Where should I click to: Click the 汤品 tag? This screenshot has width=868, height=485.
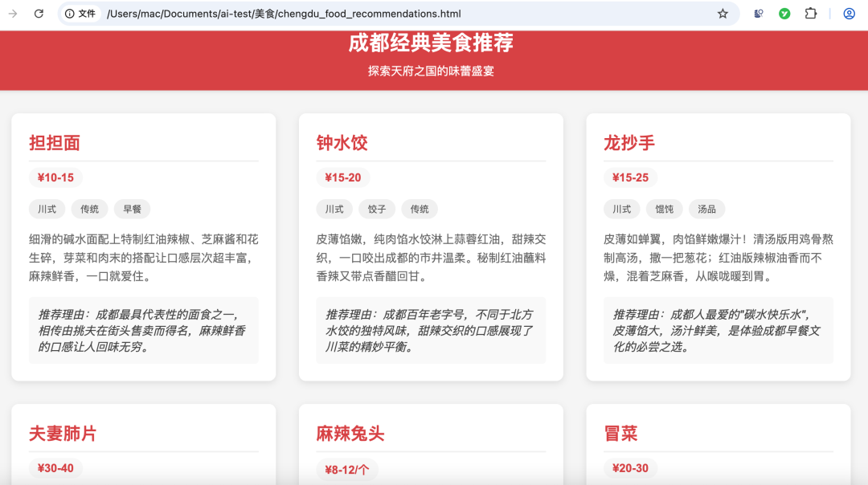click(x=707, y=209)
